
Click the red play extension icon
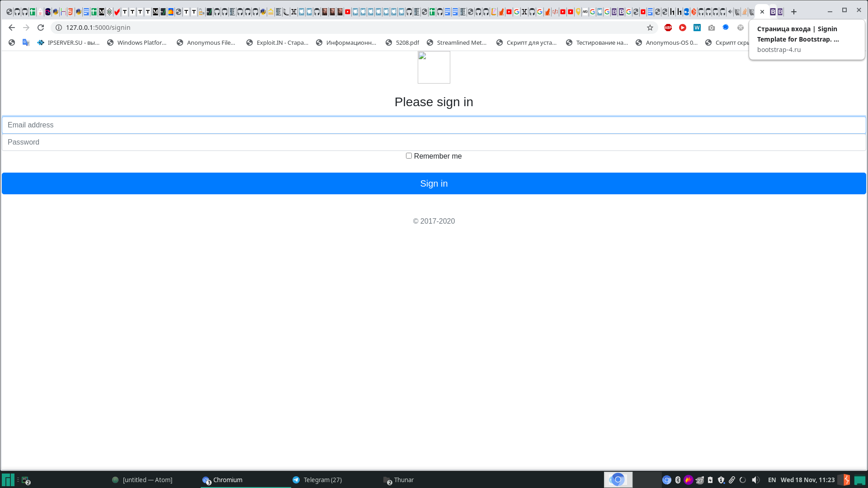pyautogui.click(x=683, y=28)
